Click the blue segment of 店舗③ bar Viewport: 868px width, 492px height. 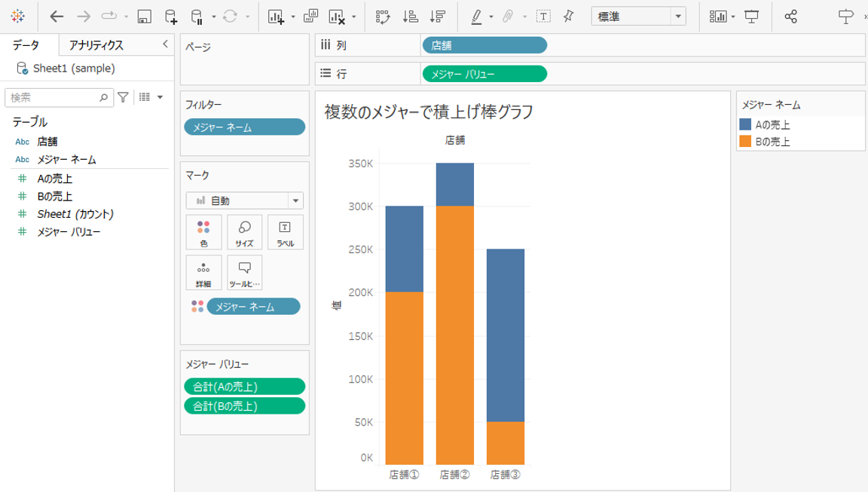pos(506,335)
